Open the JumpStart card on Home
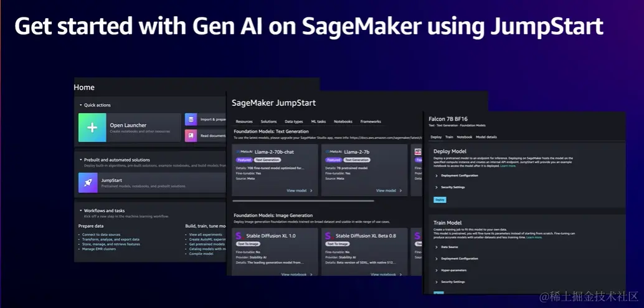Image resolution: width=644 pixels, height=308 pixels. (x=152, y=183)
